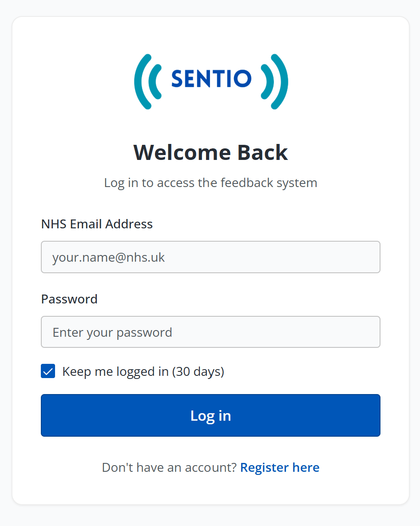
Task: Click the Welcome Back heading
Action: [x=210, y=152]
